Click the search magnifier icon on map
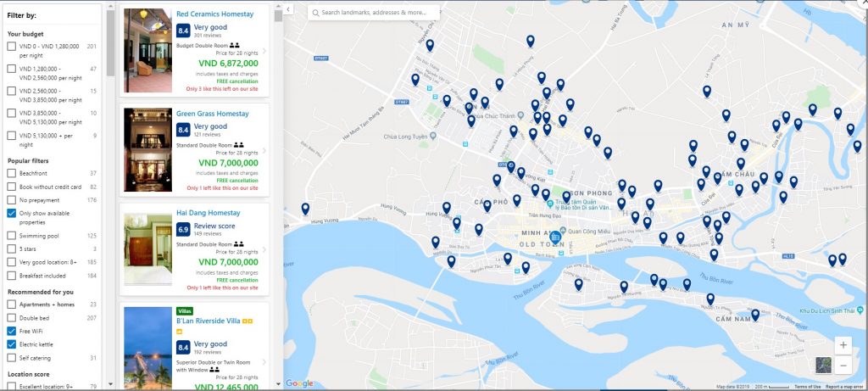 (x=314, y=13)
